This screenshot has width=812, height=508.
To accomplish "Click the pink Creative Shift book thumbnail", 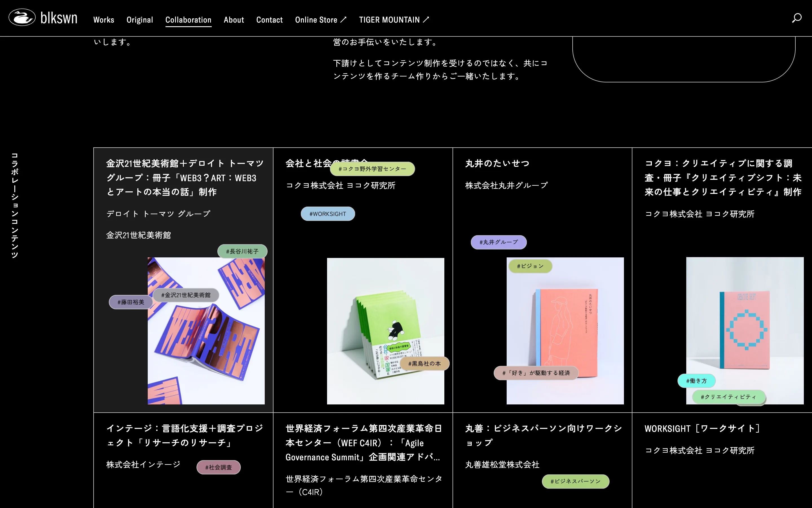I will (745, 330).
